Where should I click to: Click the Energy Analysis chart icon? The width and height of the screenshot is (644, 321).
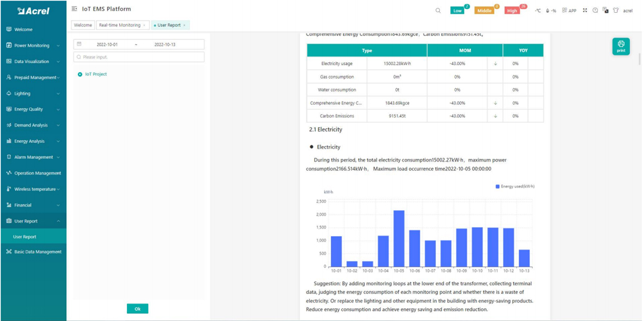8,142
